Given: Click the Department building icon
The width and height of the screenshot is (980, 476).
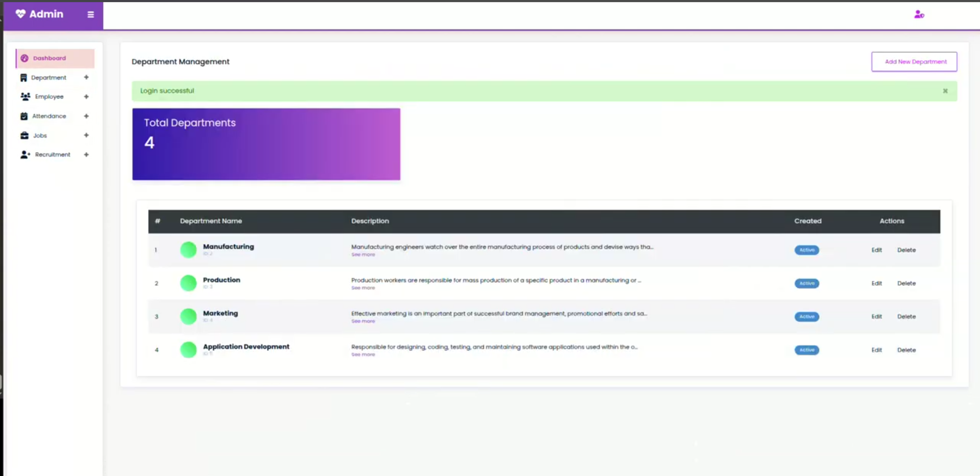Looking at the screenshot, I should pos(24,77).
